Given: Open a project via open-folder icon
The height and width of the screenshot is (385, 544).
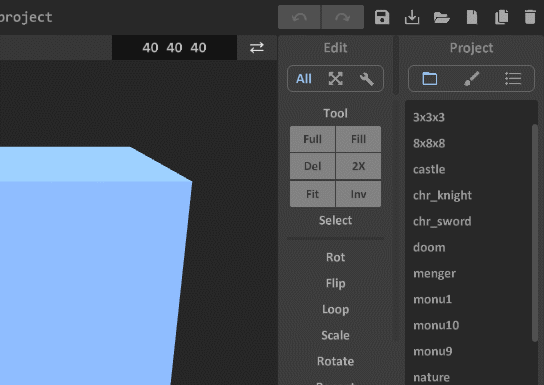Looking at the screenshot, I should pos(442,17).
